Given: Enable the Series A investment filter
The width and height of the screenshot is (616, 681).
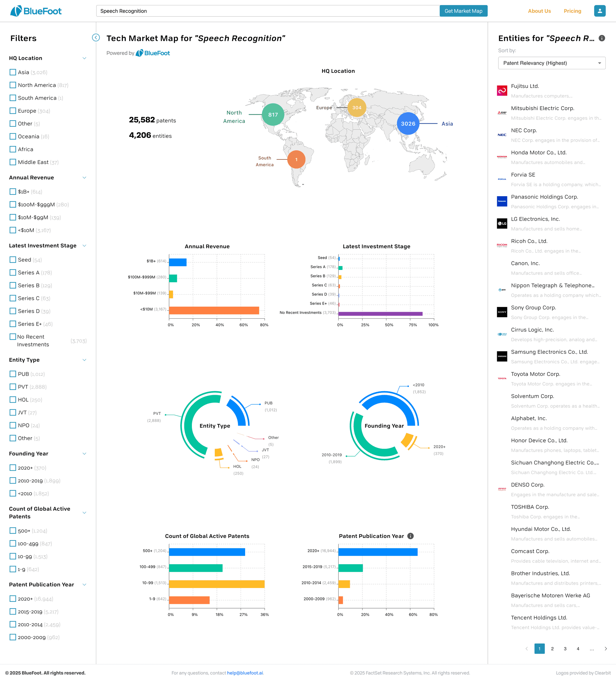Looking at the screenshot, I should click(13, 273).
